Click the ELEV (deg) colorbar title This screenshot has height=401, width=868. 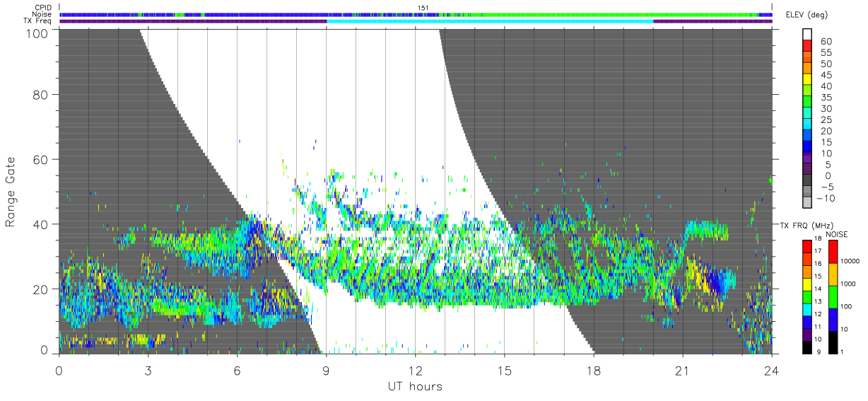pos(808,15)
